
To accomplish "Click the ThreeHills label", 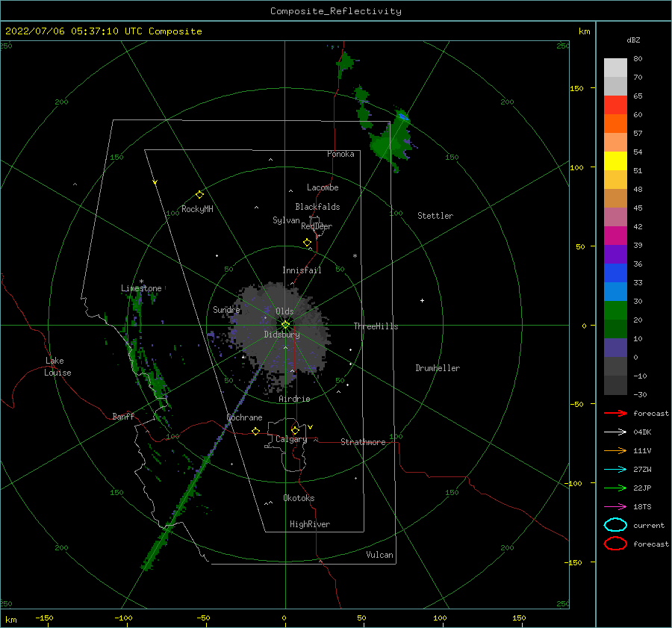I will pos(376,326).
